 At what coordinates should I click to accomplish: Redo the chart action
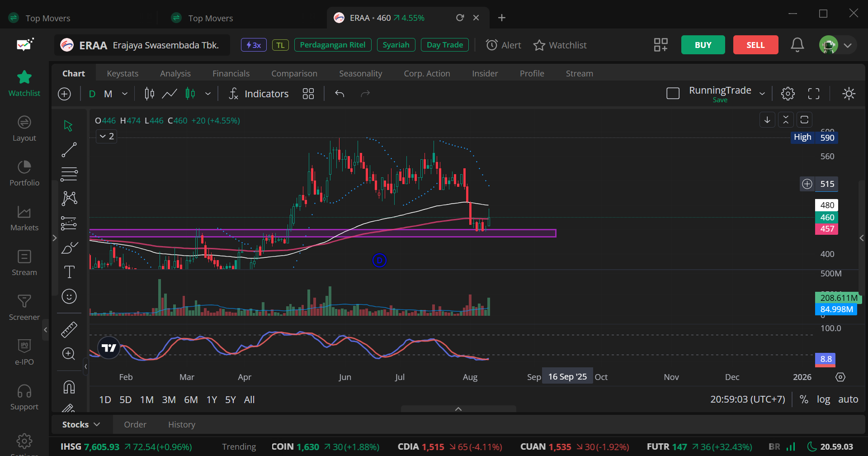[365, 94]
